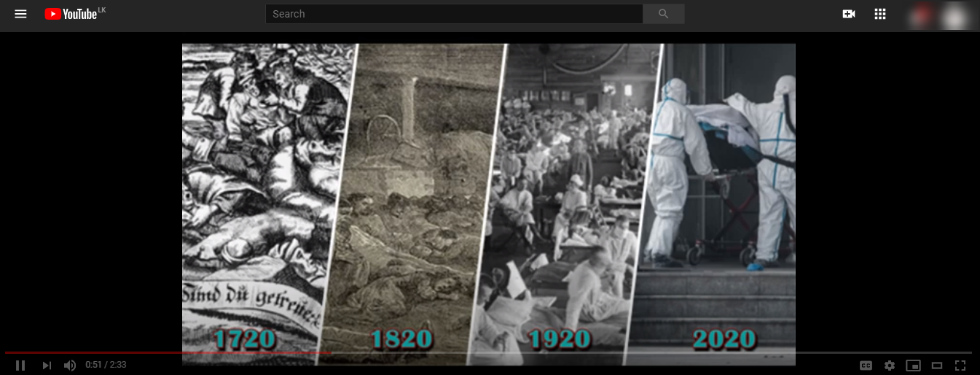Open the account avatar menu
The height and width of the screenshot is (375, 980).
pyautogui.click(x=954, y=15)
